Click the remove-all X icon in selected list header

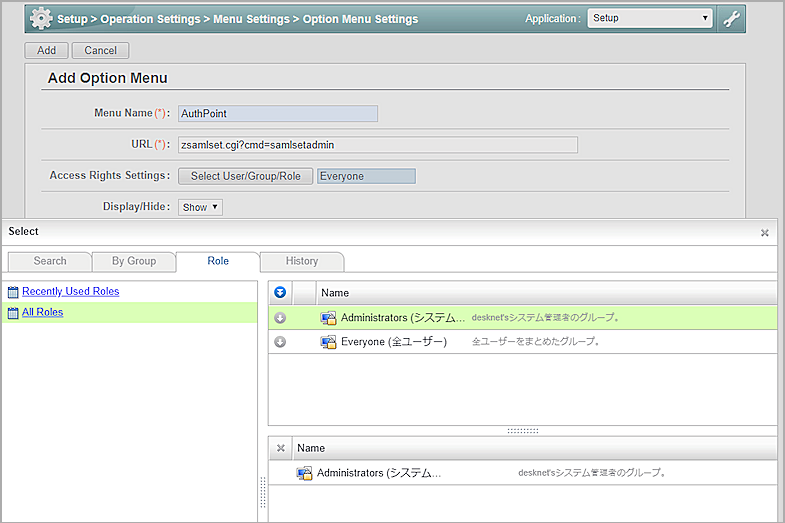pyautogui.click(x=281, y=448)
